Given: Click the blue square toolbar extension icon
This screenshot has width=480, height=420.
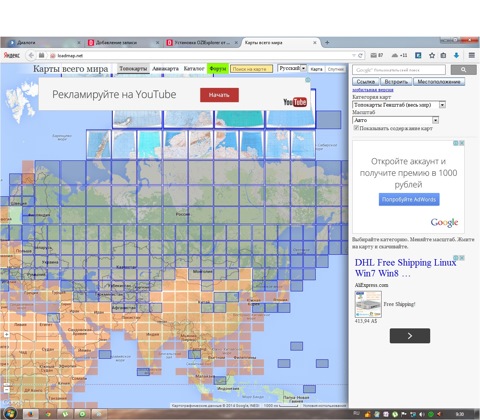Looking at the screenshot, I should coord(418,55).
